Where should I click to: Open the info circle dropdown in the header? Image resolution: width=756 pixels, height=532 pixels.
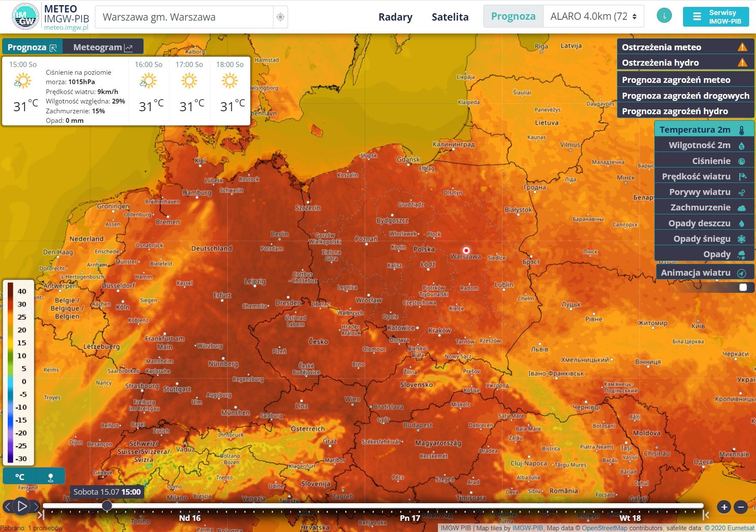(x=664, y=15)
